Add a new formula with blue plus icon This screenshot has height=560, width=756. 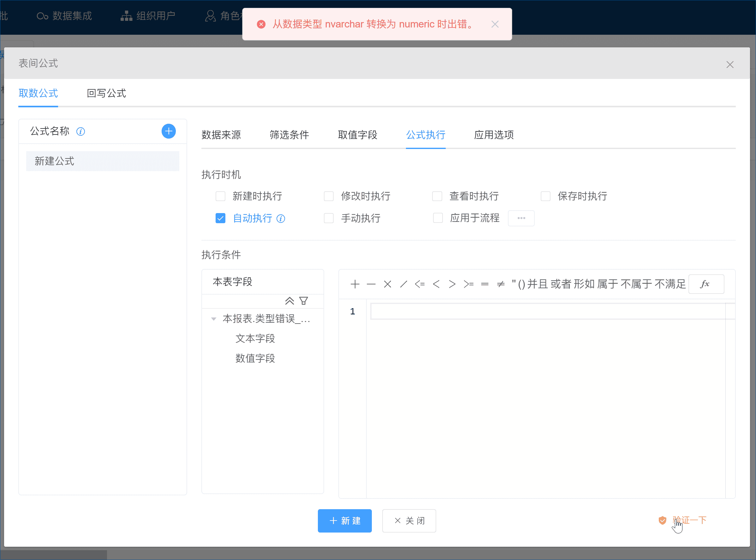[x=169, y=131]
